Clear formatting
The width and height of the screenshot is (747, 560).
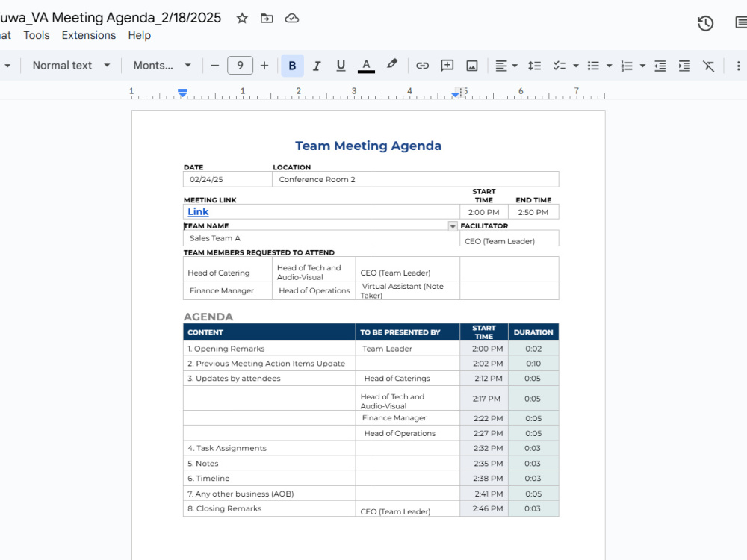(708, 66)
